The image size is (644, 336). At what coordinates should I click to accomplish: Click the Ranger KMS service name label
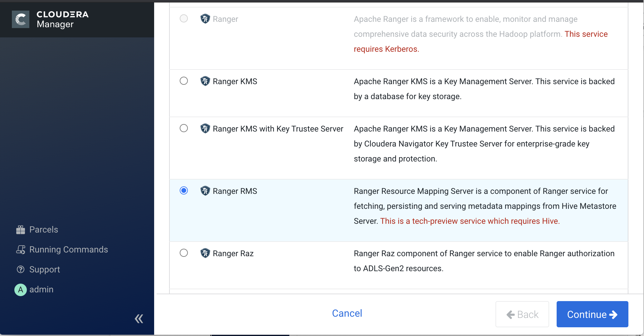tap(235, 81)
